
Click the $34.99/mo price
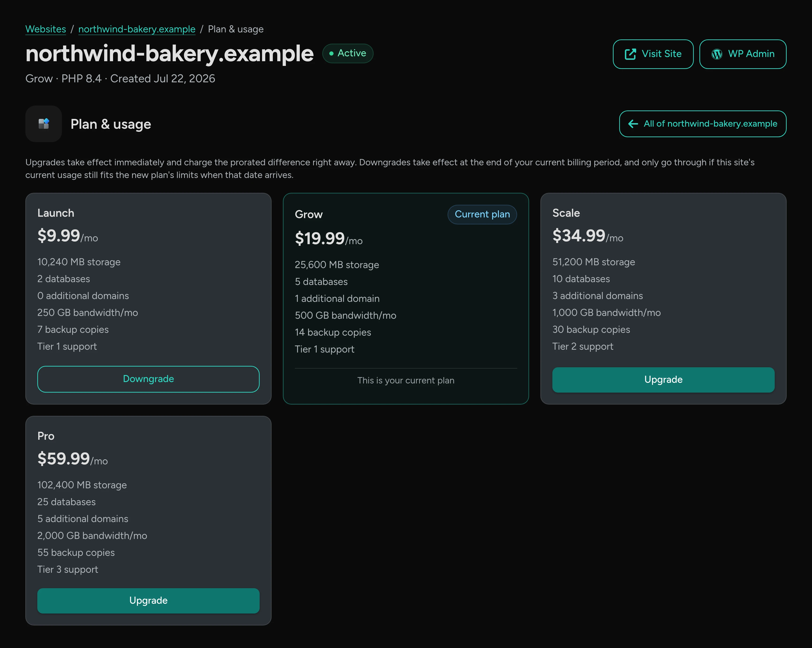[x=588, y=236]
